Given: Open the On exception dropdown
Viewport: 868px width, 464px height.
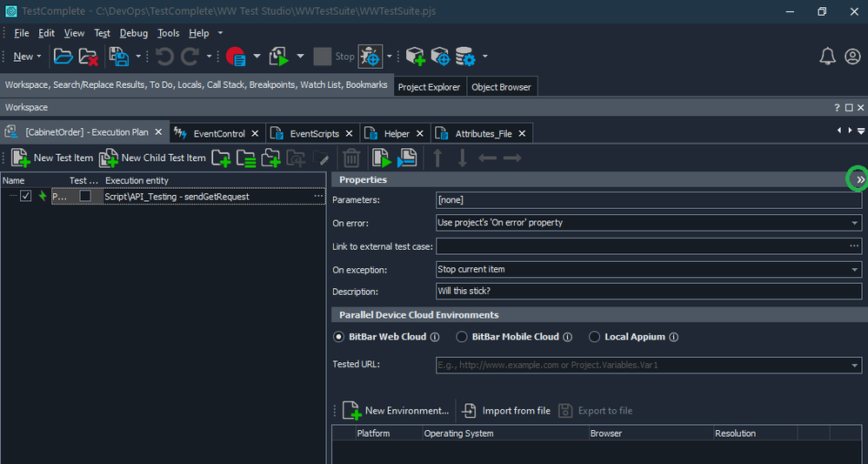Looking at the screenshot, I should tap(855, 269).
